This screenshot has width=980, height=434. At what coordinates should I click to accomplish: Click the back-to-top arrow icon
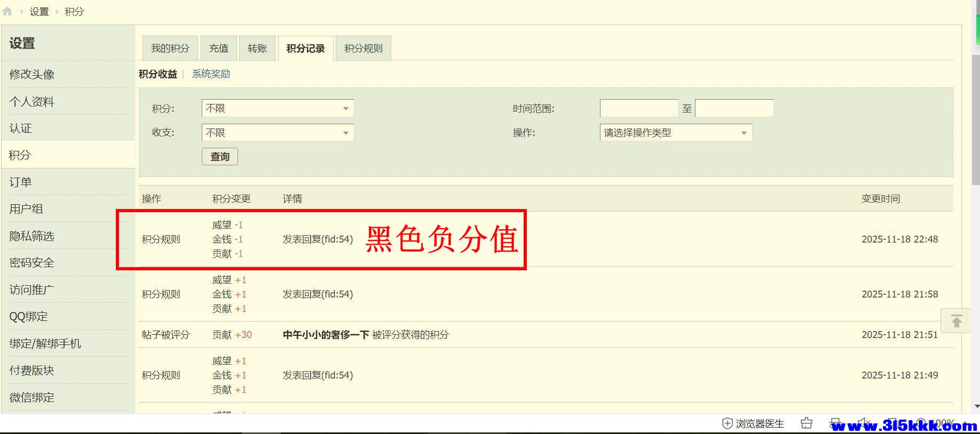(956, 321)
